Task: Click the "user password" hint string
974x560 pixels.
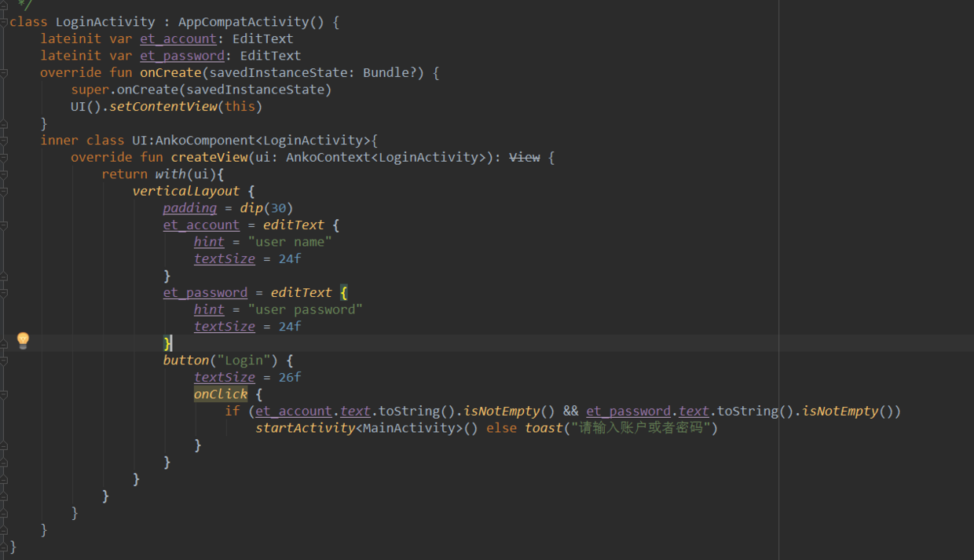Action: (x=305, y=309)
